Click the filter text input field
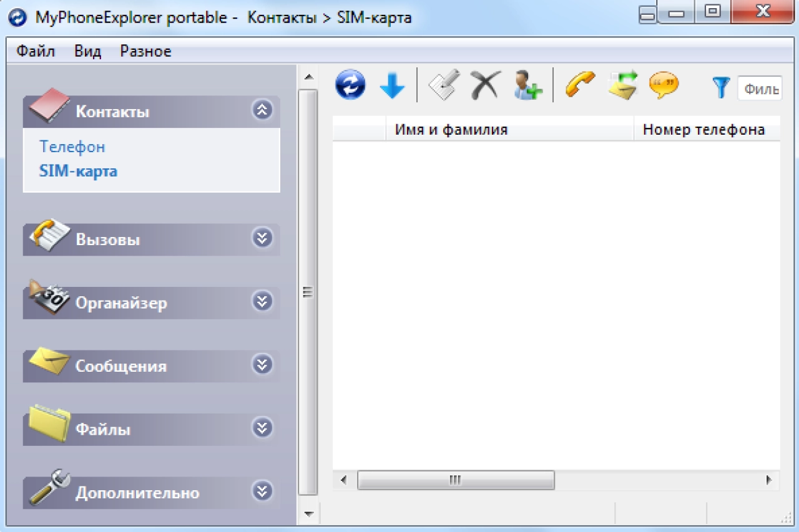799x532 pixels. (760, 88)
